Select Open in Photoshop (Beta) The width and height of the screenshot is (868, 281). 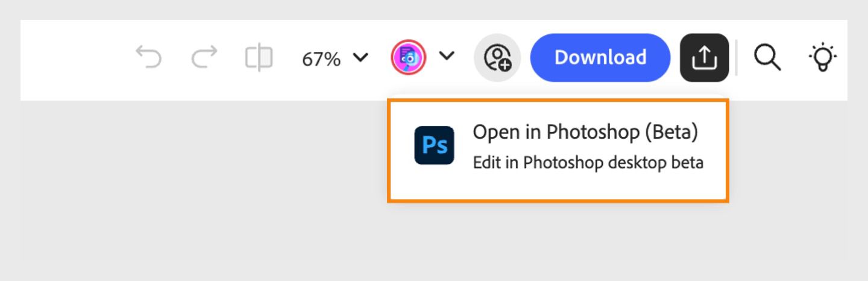click(x=585, y=133)
